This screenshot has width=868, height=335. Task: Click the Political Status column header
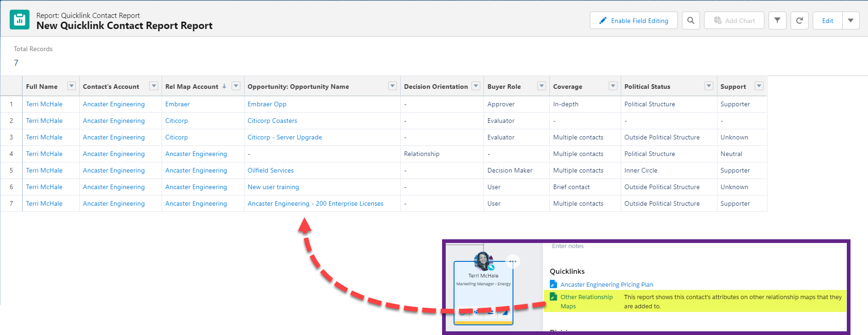[647, 87]
